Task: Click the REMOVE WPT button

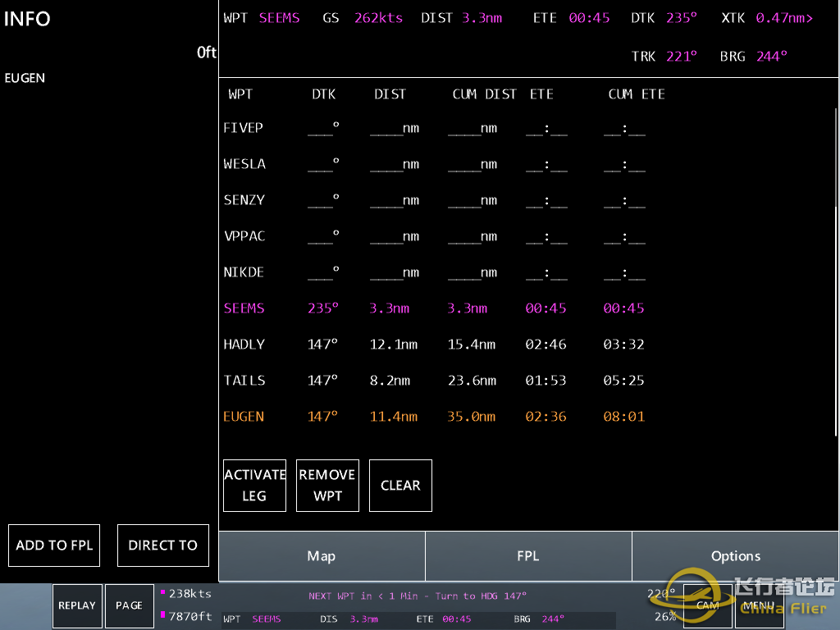Action: [327, 486]
